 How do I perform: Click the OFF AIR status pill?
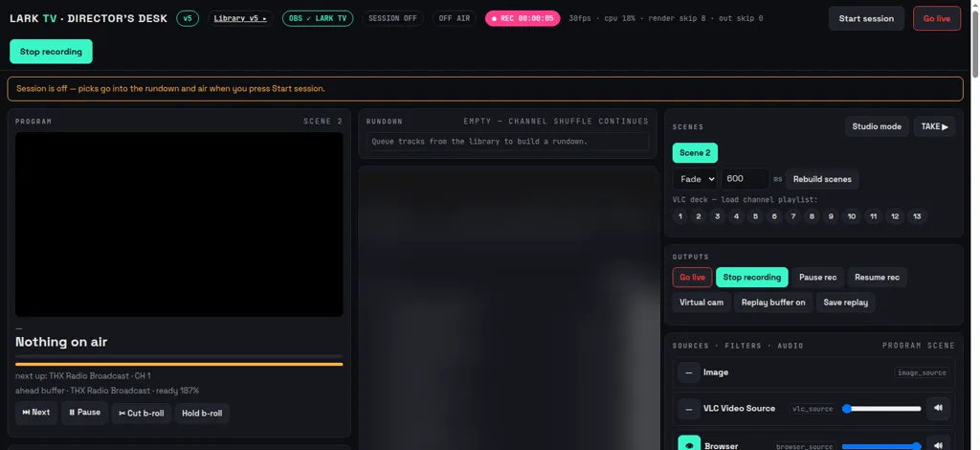coord(455,19)
